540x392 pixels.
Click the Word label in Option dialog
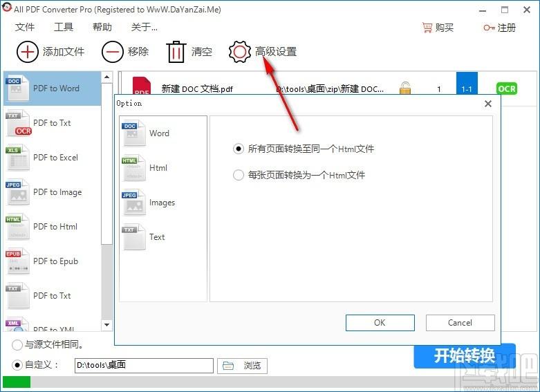[159, 133]
